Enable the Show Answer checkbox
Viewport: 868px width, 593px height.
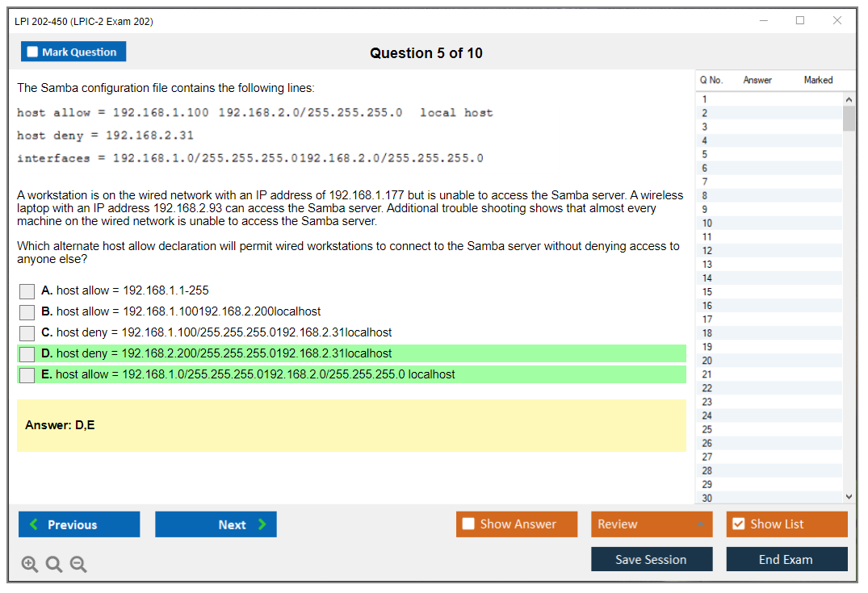[x=469, y=524]
